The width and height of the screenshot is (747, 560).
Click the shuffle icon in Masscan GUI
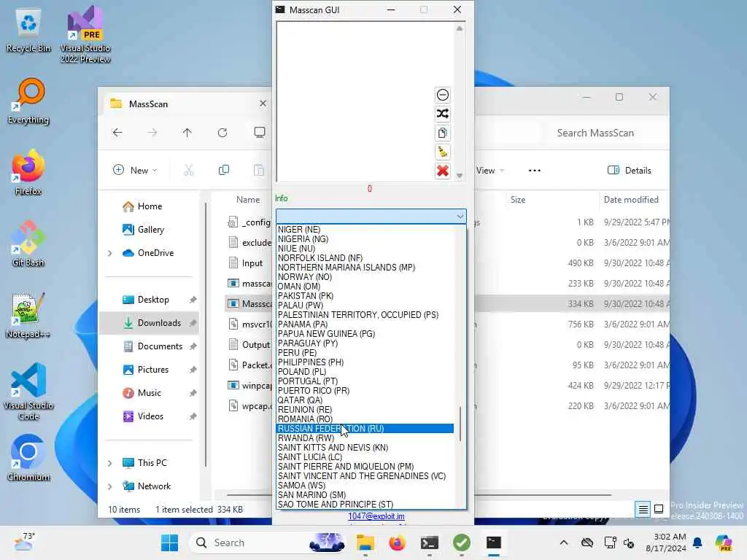(x=443, y=114)
